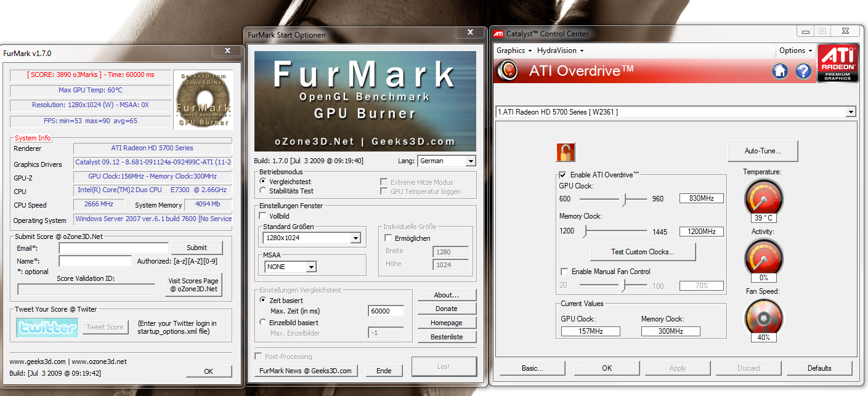Click the Bestenliste button
The width and height of the screenshot is (868, 396).
447,337
